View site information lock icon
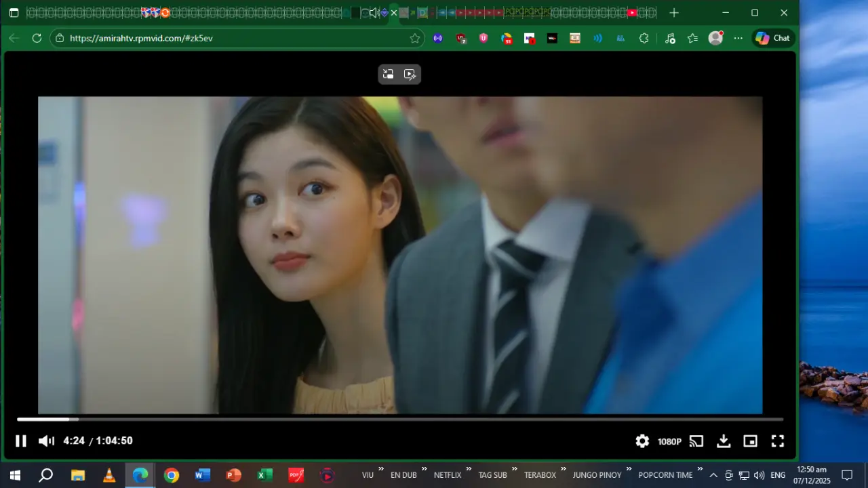The image size is (868, 488). pos(60,38)
